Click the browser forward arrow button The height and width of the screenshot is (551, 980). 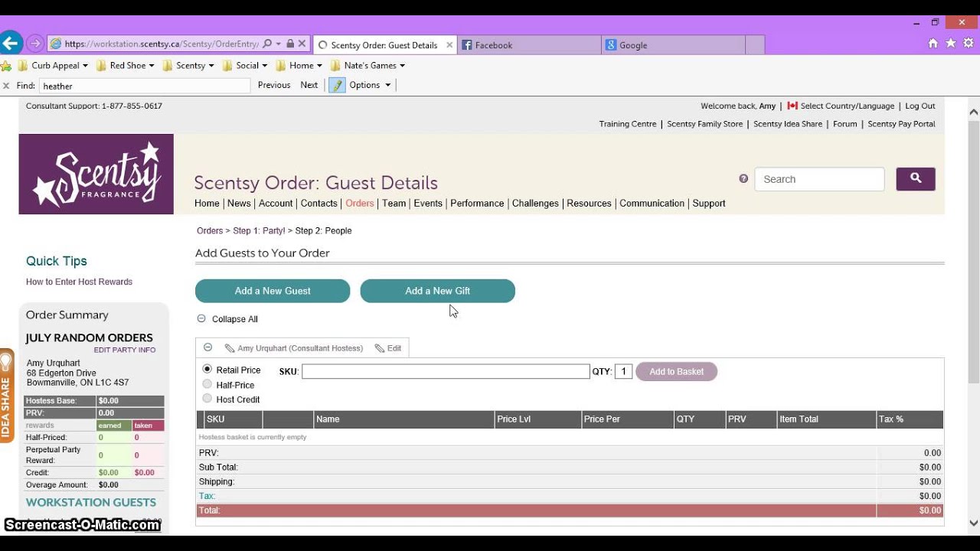click(34, 44)
